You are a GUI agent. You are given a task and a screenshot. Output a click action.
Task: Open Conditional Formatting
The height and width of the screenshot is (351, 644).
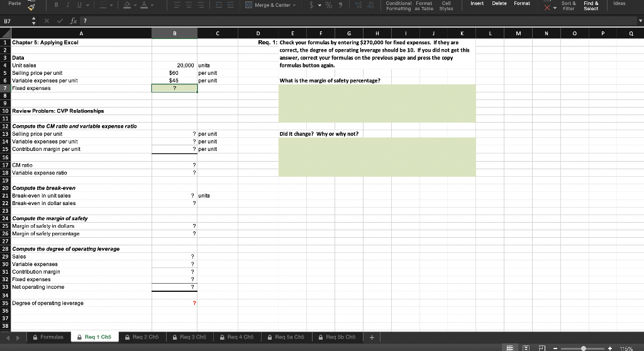pos(398,6)
